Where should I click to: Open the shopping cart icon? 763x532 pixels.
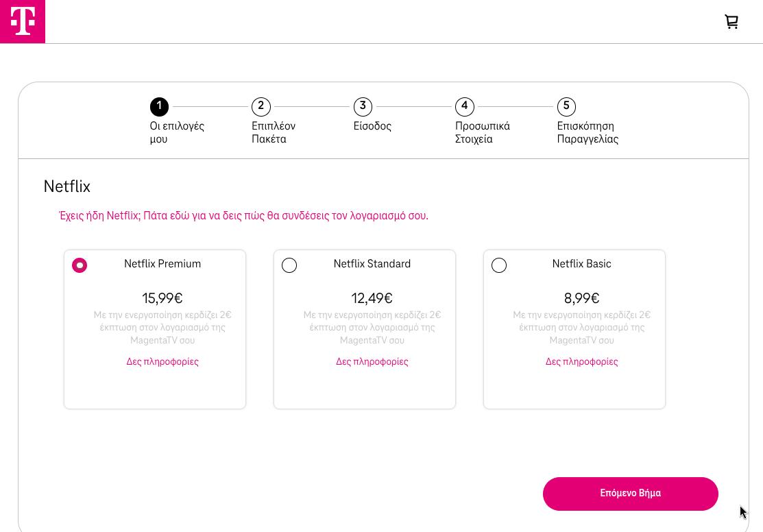pos(731,21)
